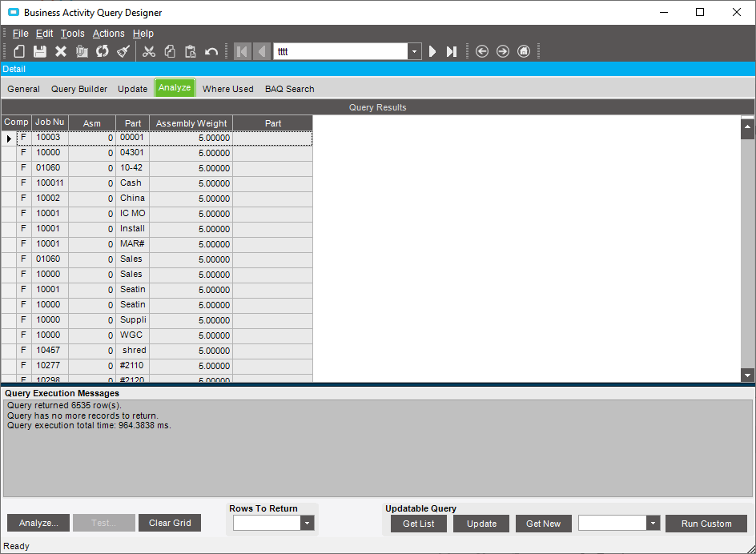Select the part cell IC MO
Image resolution: width=756 pixels, height=554 pixels.
pyautogui.click(x=133, y=214)
